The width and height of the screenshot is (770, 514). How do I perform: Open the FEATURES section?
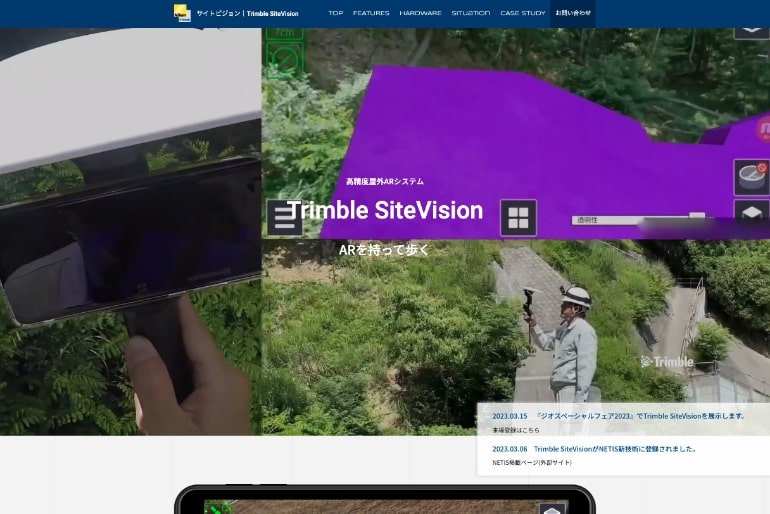click(x=371, y=13)
